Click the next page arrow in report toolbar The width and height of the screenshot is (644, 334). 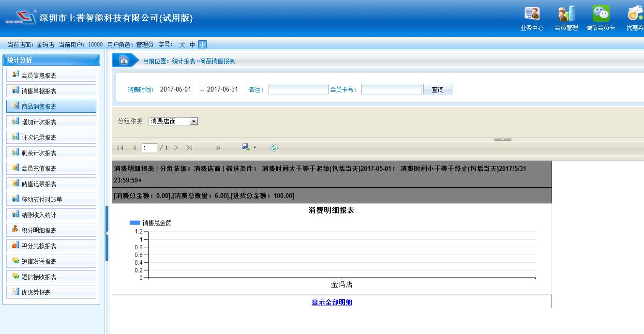tap(176, 148)
